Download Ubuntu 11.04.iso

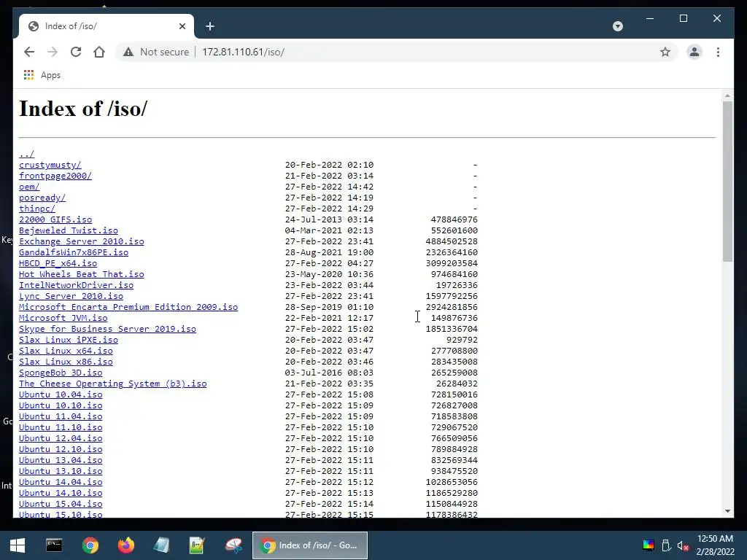61,416
